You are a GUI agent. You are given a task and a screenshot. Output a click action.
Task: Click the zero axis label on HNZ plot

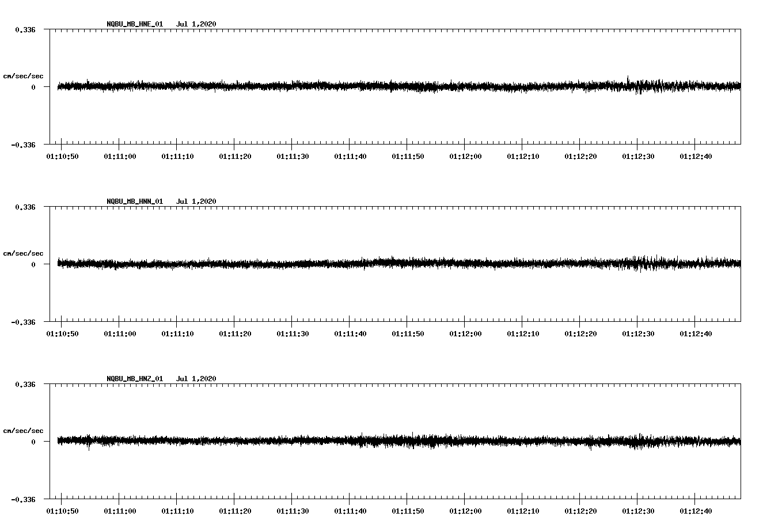click(x=33, y=442)
